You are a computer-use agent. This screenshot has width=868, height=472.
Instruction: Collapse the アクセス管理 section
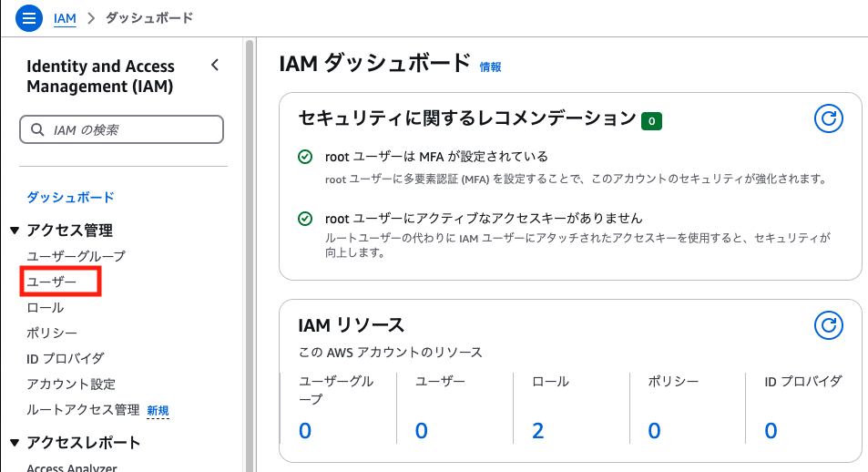(x=15, y=231)
